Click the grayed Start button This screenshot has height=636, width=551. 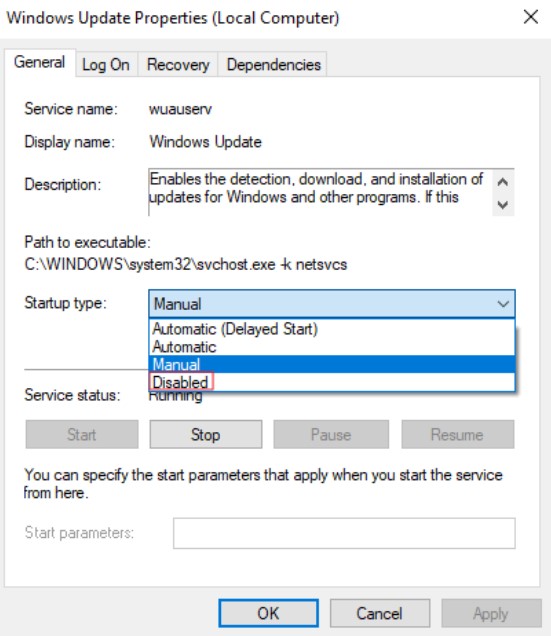(x=82, y=434)
